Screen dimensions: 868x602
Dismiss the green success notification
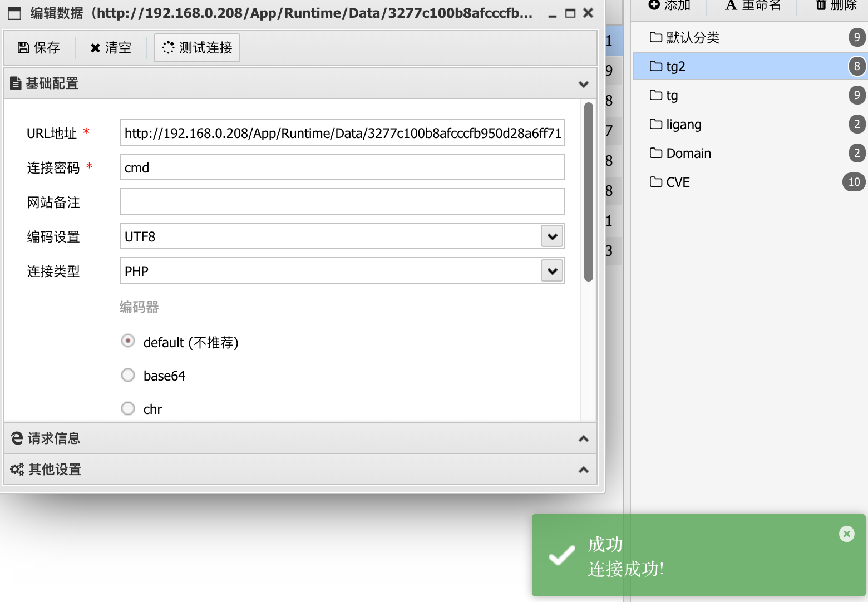(x=846, y=534)
